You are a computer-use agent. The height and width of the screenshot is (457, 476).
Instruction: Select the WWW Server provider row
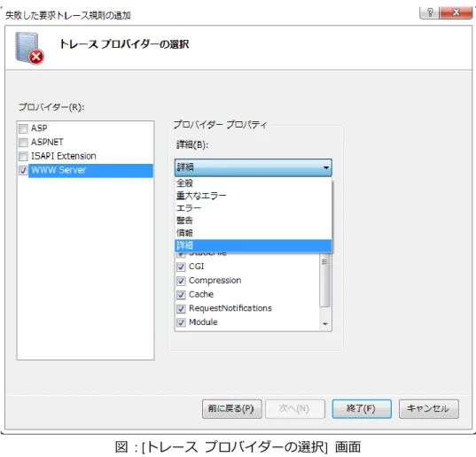click(90, 170)
